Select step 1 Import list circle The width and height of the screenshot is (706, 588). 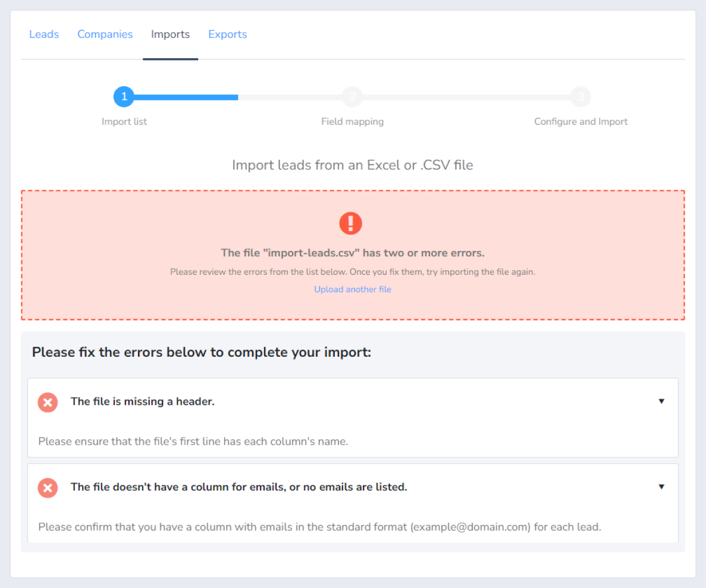coord(124,96)
